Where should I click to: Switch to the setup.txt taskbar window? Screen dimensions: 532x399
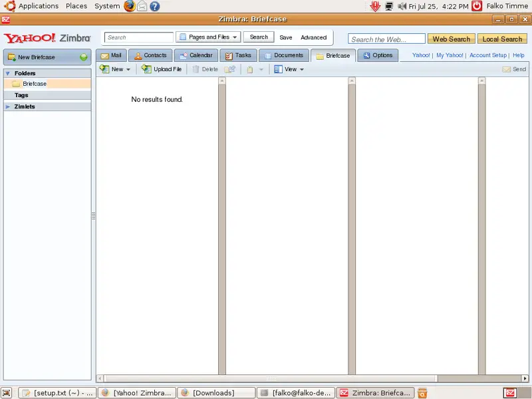click(57, 393)
